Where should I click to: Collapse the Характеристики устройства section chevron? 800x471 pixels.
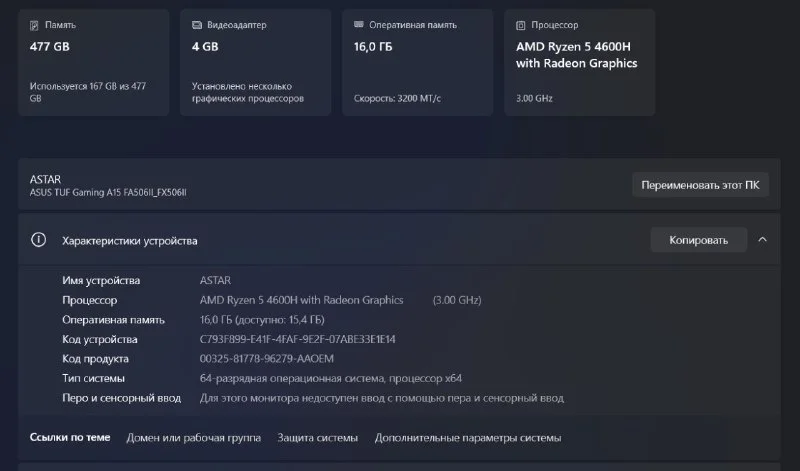point(762,240)
